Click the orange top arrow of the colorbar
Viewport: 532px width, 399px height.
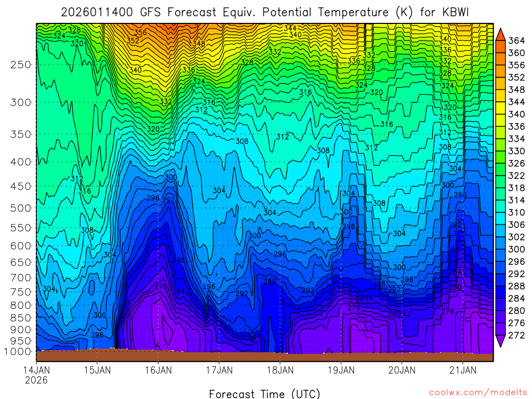click(500, 35)
